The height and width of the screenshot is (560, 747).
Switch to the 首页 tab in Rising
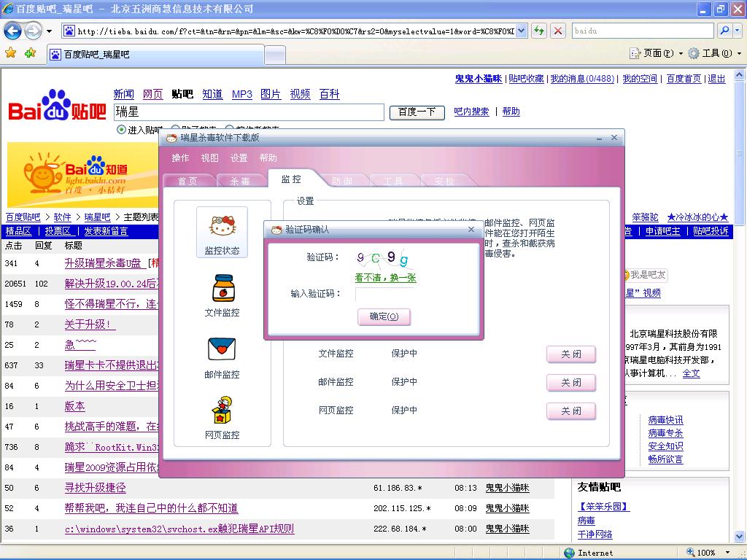(188, 181)
